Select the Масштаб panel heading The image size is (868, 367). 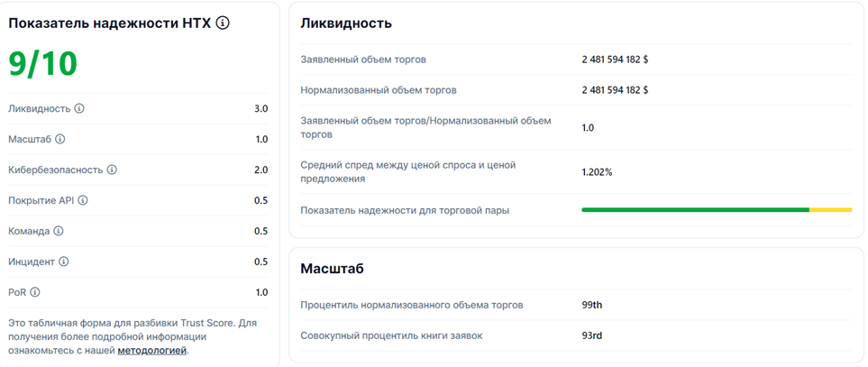tap(332, 269)
